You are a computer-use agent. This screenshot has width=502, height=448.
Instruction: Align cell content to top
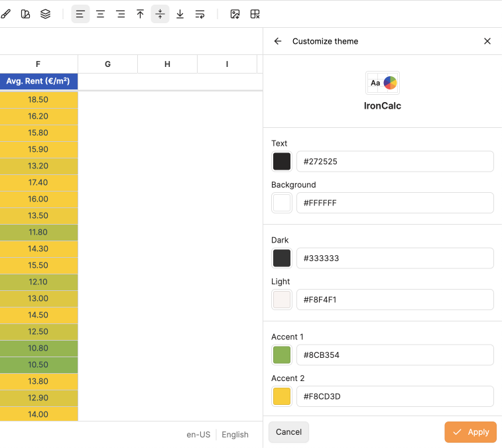pos(140,14)
